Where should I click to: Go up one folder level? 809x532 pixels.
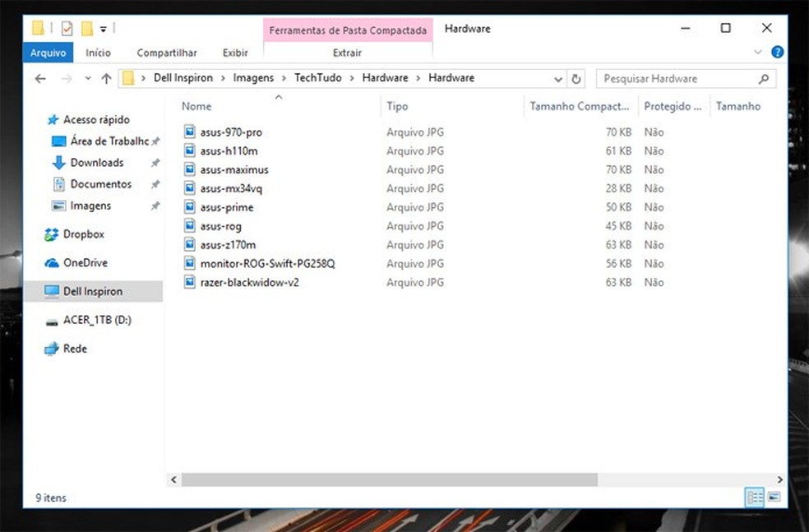[106, 78]
